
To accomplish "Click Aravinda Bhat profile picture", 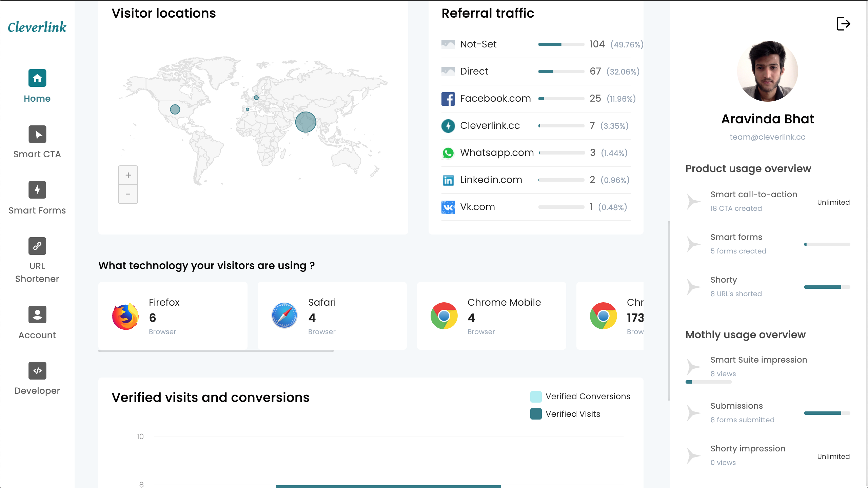I will pyautogui.click(x=767, y=71).
